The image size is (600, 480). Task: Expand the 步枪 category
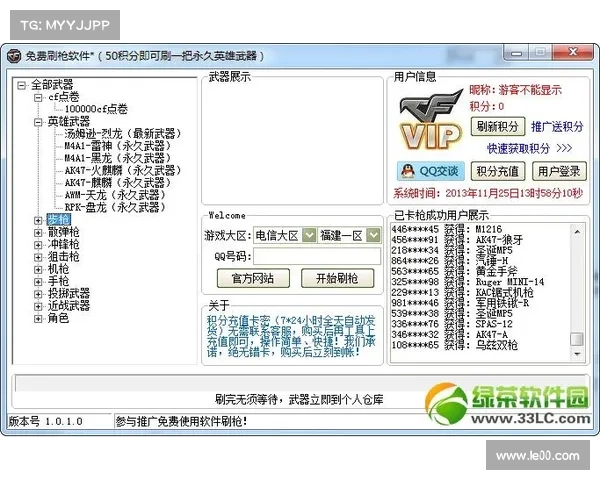coord(38,220)
